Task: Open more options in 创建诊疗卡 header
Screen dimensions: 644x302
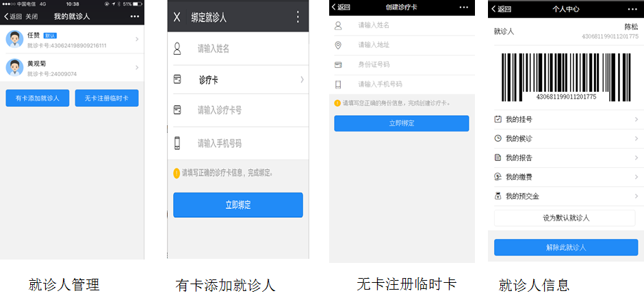Action: (464, 8)
